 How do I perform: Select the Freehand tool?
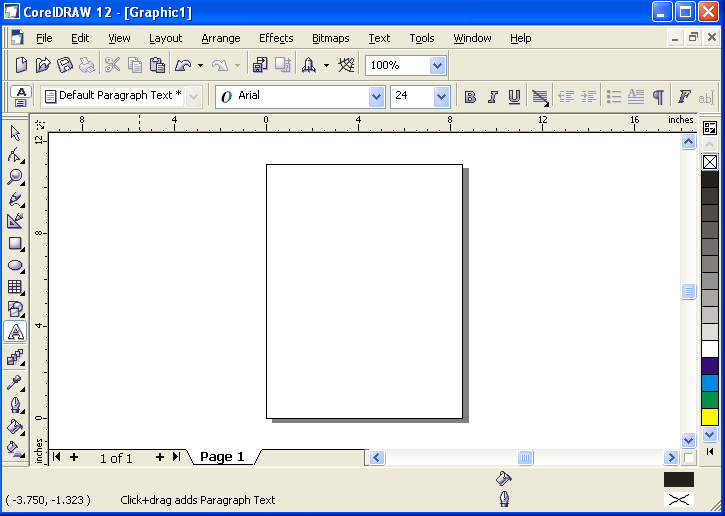pos(15,199)
